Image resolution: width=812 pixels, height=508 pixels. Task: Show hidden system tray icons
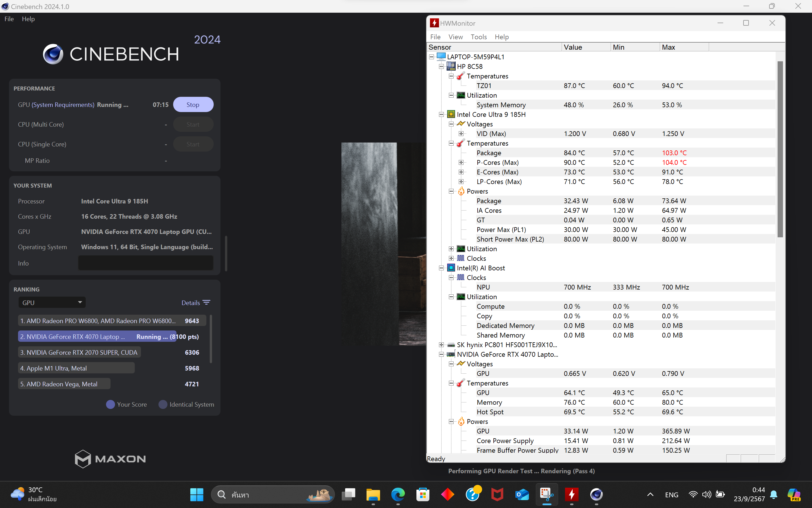[650, 494]
